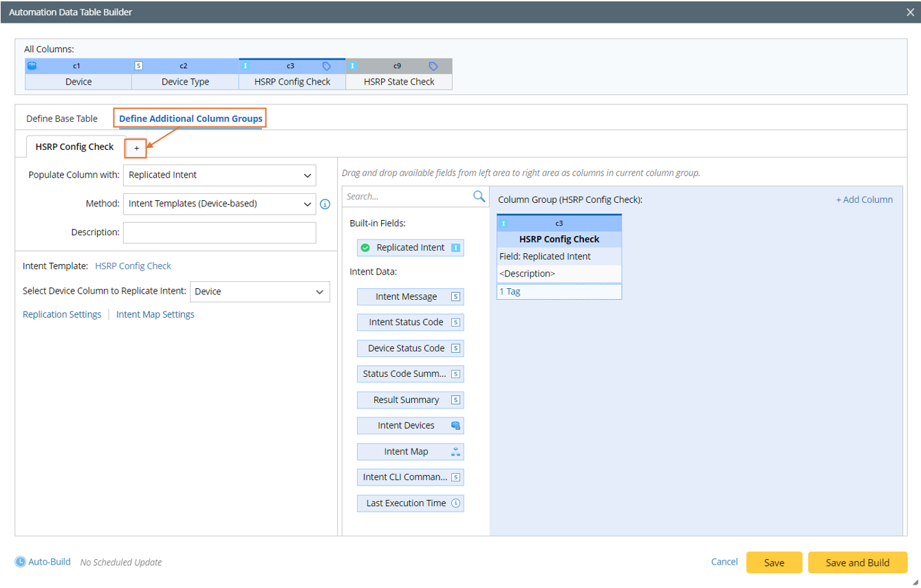Click the tag icon on c9 column header

(x=433, y=66)
